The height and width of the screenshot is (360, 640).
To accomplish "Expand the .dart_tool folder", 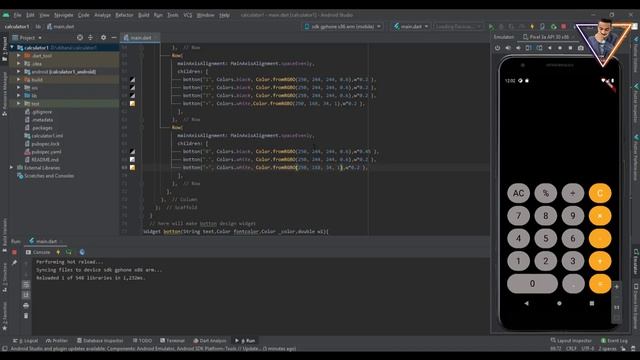I will 18,56.
